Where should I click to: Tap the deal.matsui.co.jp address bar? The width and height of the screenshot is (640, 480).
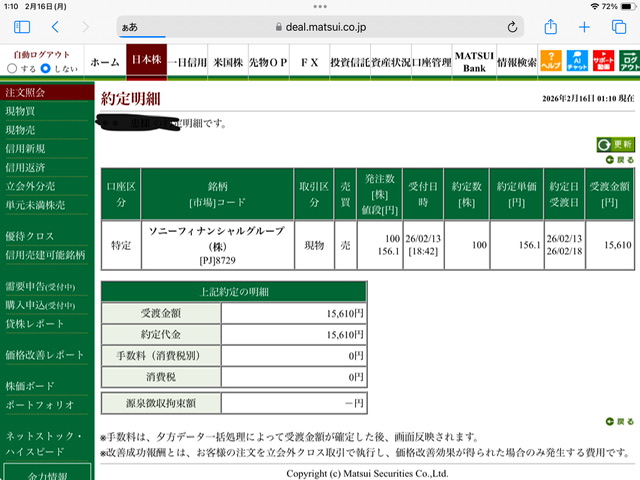click(320, 27)
